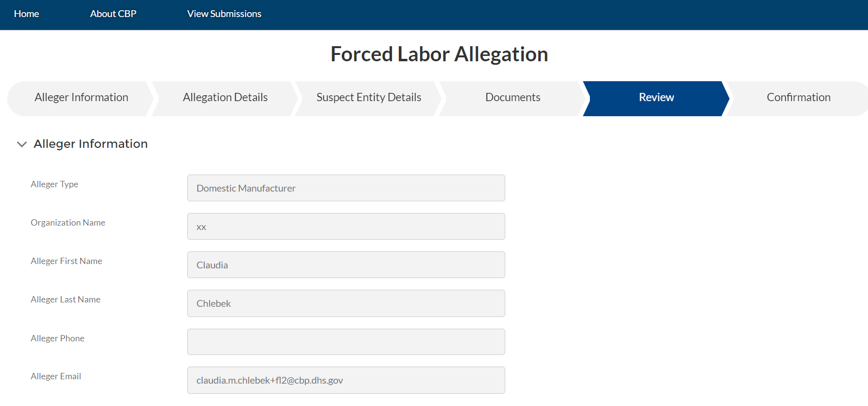Screen dimensions: 868x406
Task: Click the empty Alleger Phone field
Action: [x=346, y=342]
